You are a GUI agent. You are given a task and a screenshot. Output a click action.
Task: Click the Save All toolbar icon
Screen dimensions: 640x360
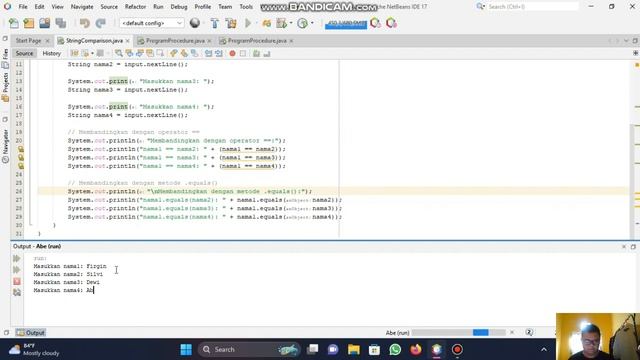click(x=61, y=23)
